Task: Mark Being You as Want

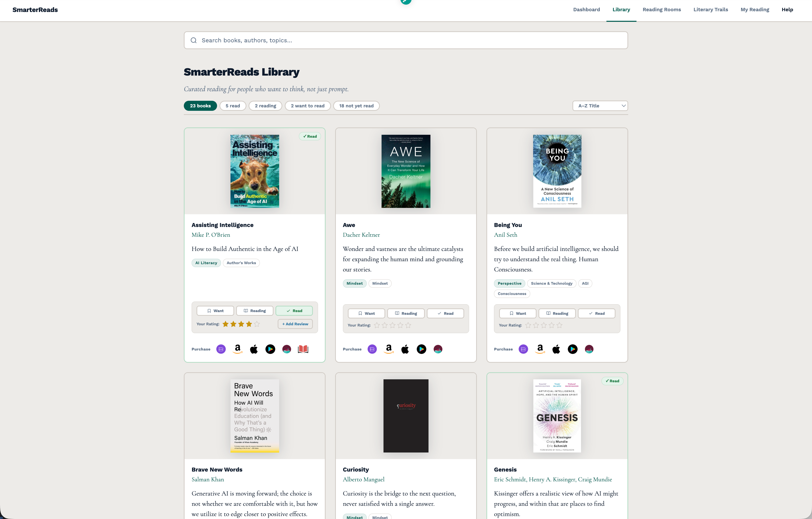Action: tap(518, 314)
